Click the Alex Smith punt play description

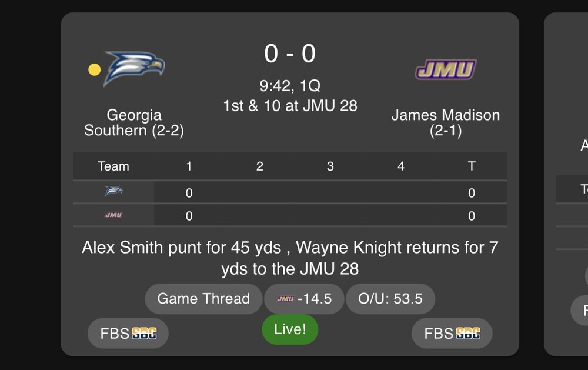tap(290, 258)
